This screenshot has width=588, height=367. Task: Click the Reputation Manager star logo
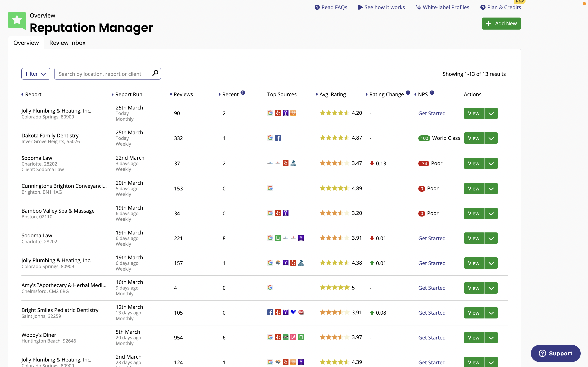click(17, 21)
